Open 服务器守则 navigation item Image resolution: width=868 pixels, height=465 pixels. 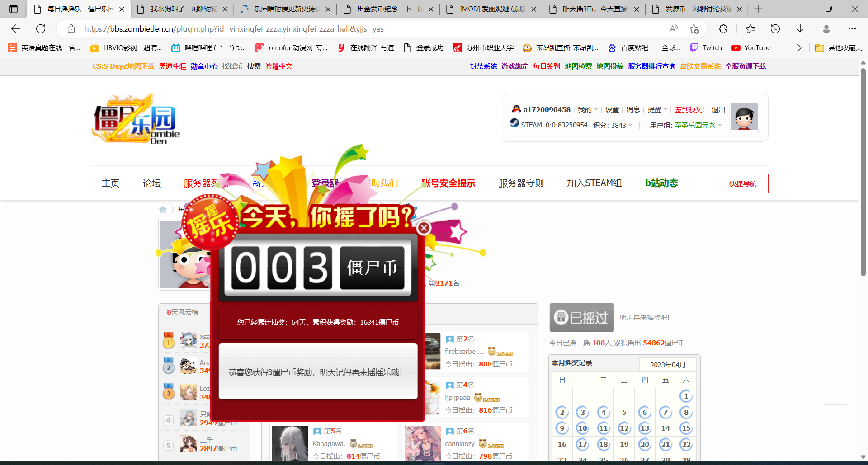click(x=521, y=183)
